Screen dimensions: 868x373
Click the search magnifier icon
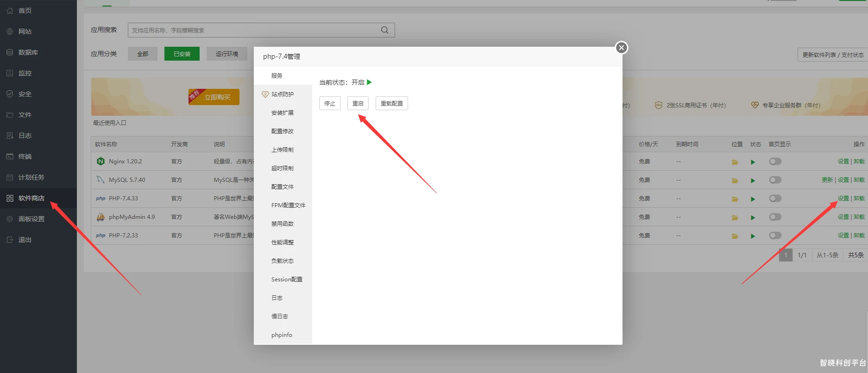(x=384, y=30)
